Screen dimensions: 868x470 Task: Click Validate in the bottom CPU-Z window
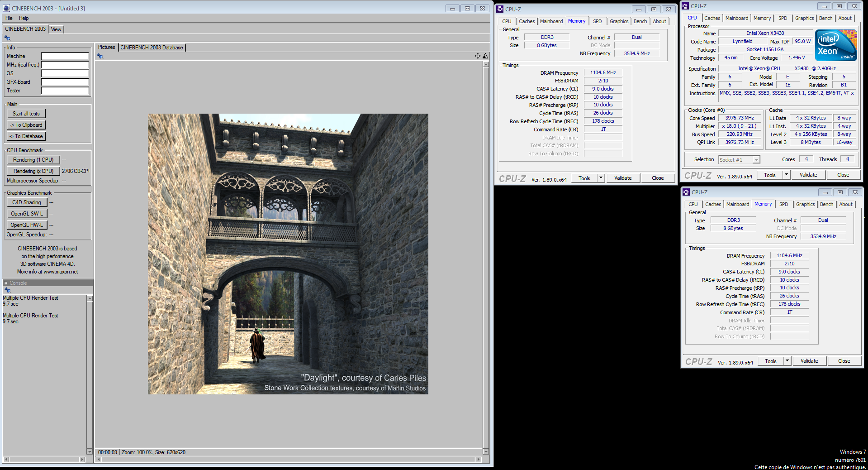click(x=809, y=361)
